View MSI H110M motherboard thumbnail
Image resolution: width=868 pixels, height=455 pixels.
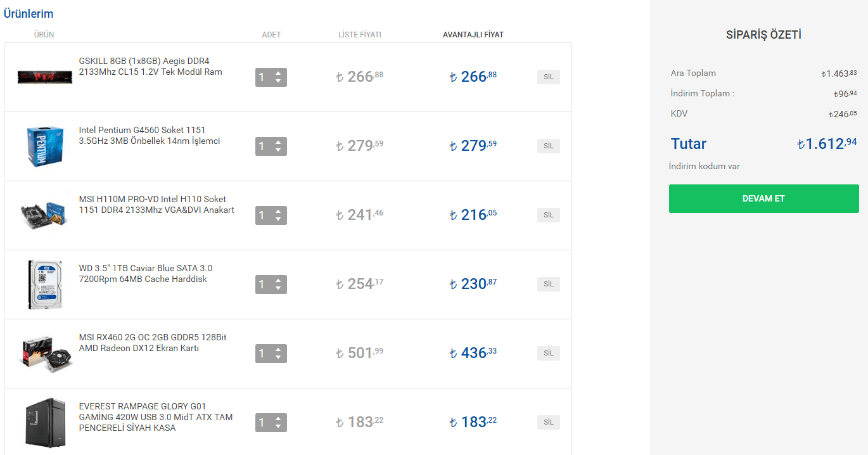pos(45,215)
